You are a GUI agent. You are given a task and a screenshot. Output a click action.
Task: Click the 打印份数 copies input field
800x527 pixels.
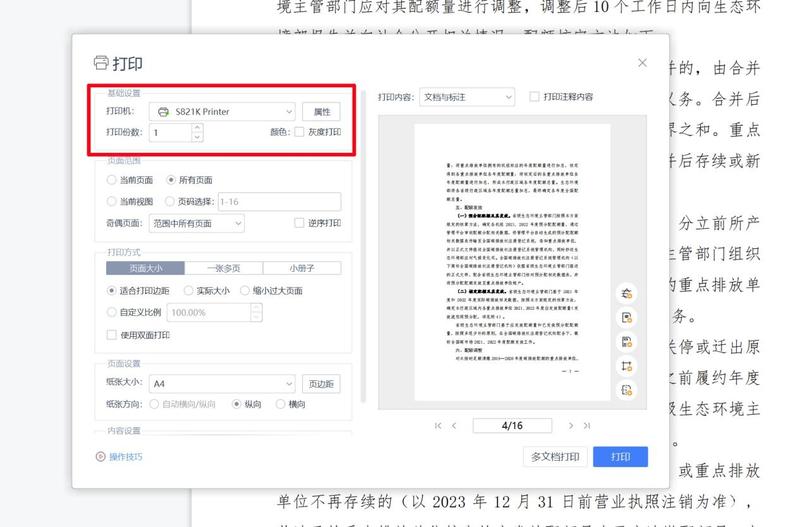[170, 133]
